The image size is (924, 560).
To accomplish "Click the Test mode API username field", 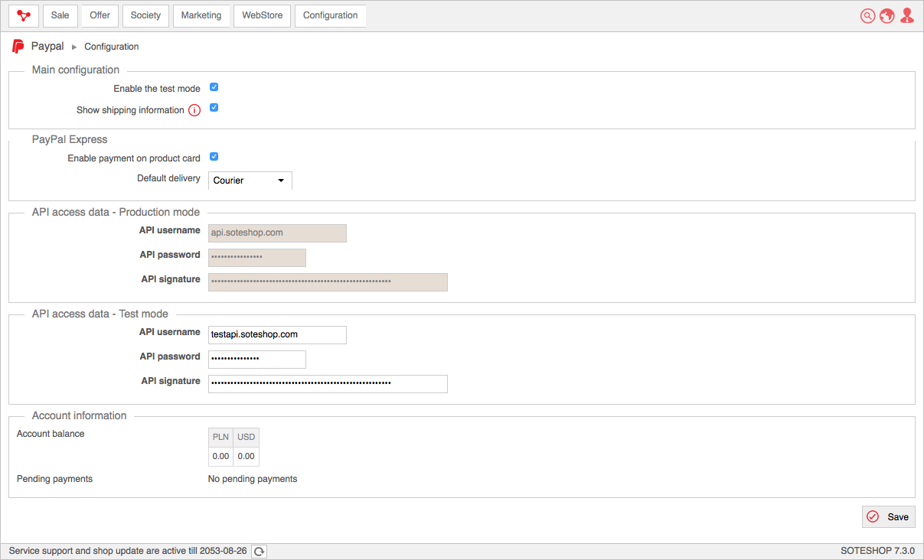I will click(x=277, y=335).
